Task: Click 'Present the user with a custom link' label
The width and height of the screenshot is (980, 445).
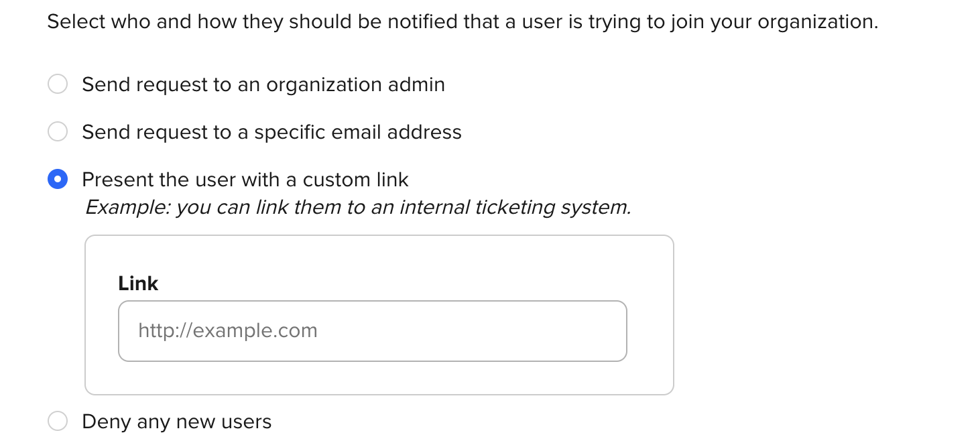Action: pos(245,180)
